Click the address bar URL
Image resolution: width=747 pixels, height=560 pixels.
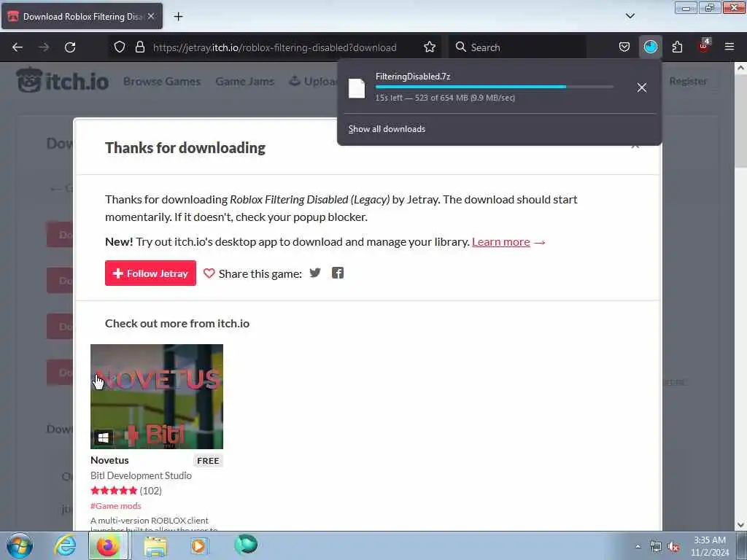coord(274,47)
